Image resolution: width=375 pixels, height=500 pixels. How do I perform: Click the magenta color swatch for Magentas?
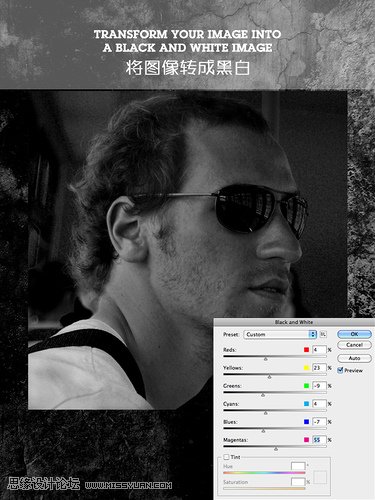pos(306,440)
